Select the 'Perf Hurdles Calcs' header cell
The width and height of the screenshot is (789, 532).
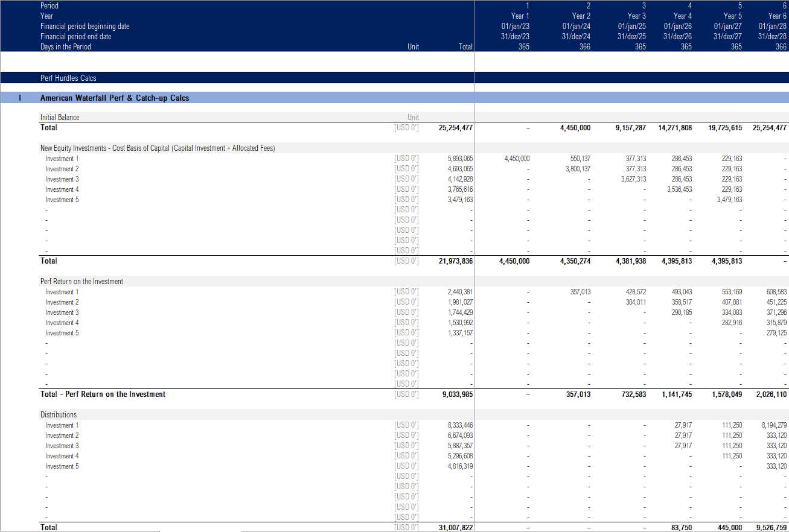click(x=68, y=78)
